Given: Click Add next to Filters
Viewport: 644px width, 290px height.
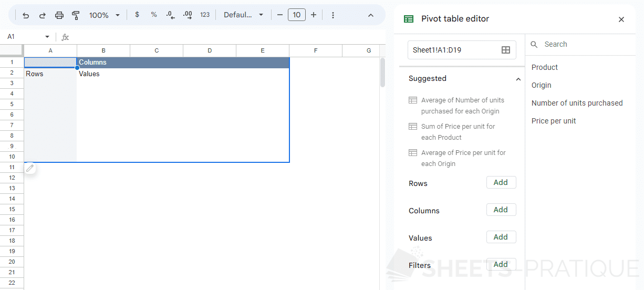Looking at the screenshot, I should [501, 264].
